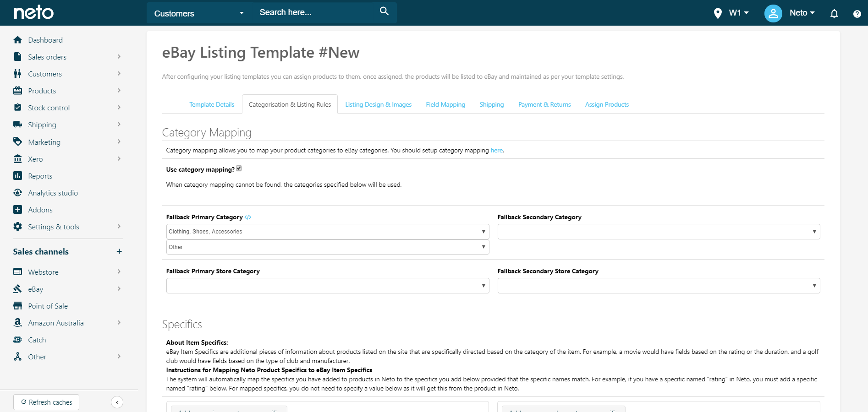868x412 pixels.
Task: Open the Neto account dropdown
Action: pos(802,13)
